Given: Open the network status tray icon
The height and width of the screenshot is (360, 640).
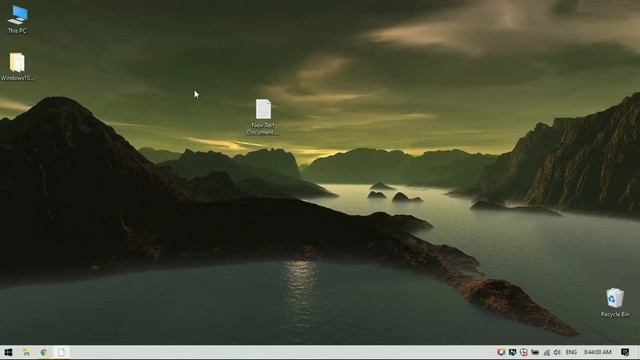Looking at the screenshot, I should (x=547, y=352).
